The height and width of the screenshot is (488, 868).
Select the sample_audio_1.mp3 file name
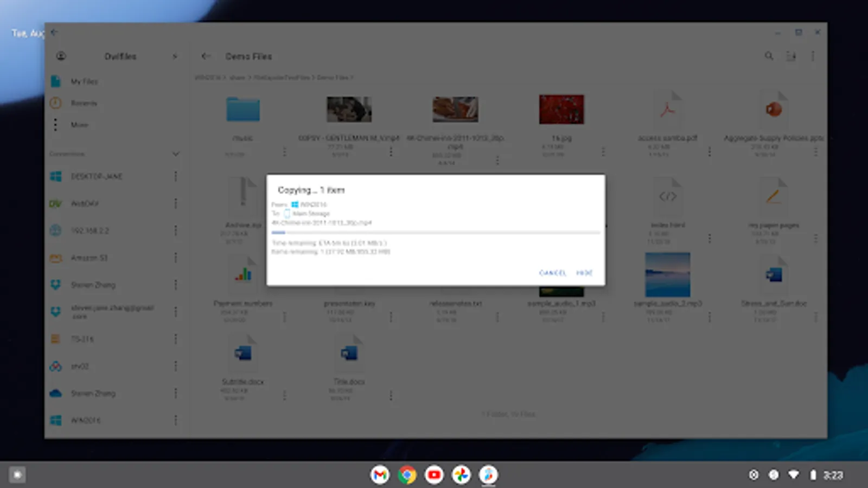click(x=561, y=304)
